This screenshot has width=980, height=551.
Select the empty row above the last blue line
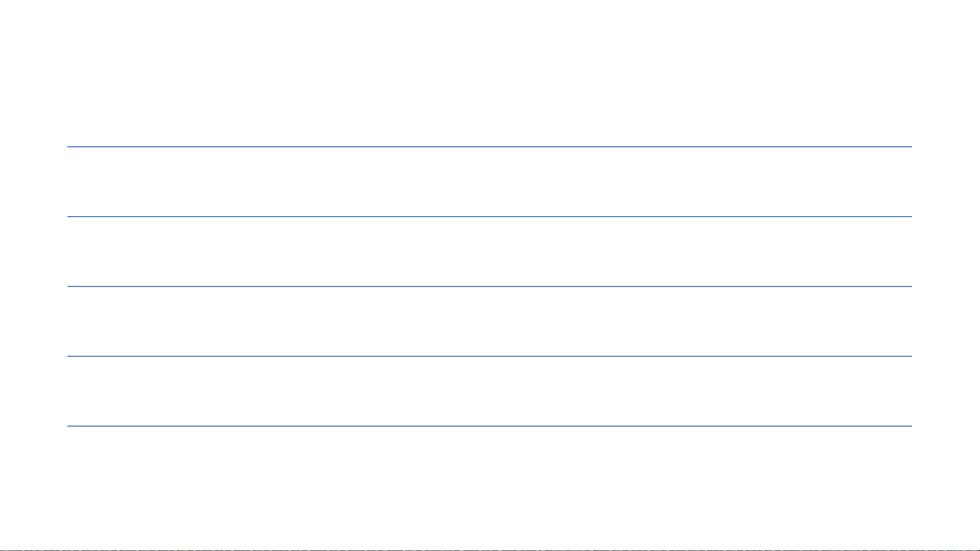click(490, 391)
